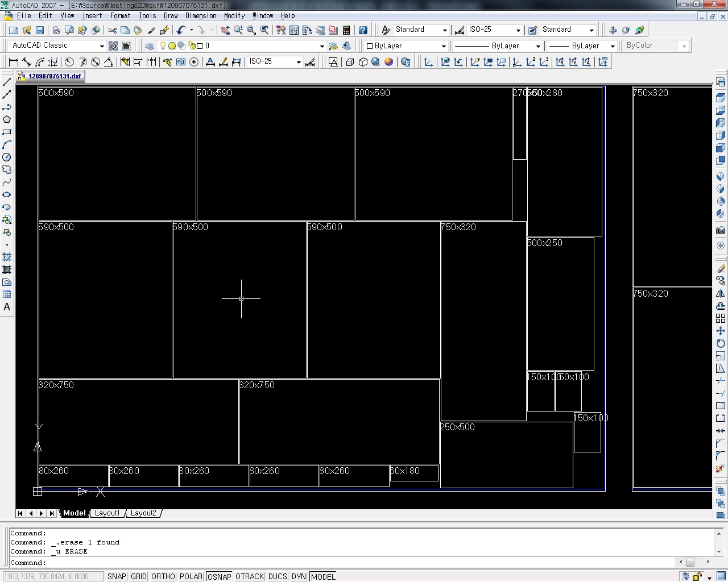Click the command window scroll down arrow
728x582 pixels.
coord(719,551)
